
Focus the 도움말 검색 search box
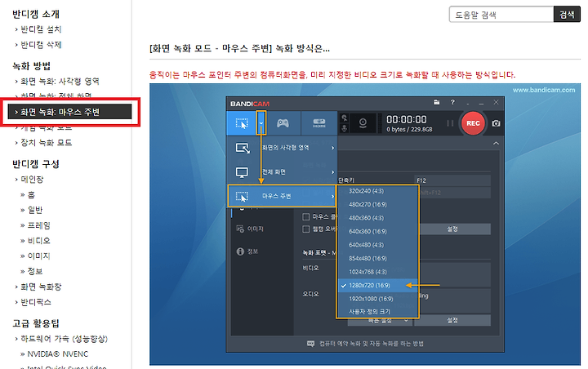(501, 15)
